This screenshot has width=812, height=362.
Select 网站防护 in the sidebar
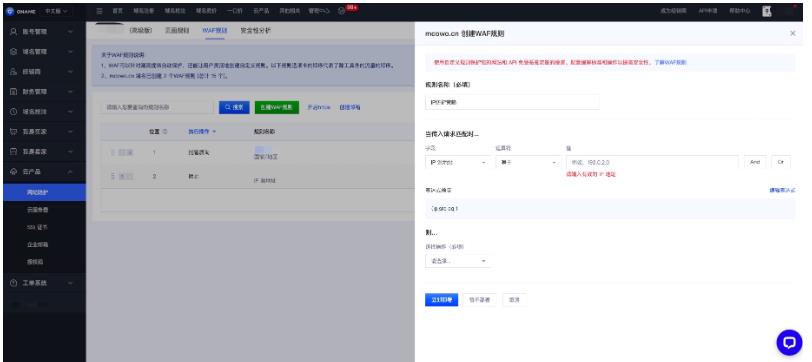pyautogui.click(x=45, y=193)
